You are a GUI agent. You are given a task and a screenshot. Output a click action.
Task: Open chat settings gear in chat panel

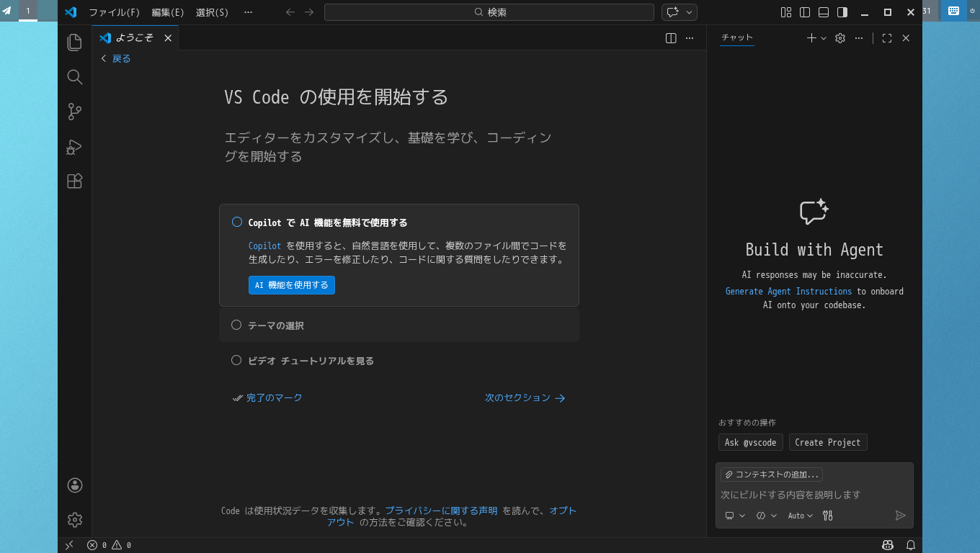coord(840,38)
